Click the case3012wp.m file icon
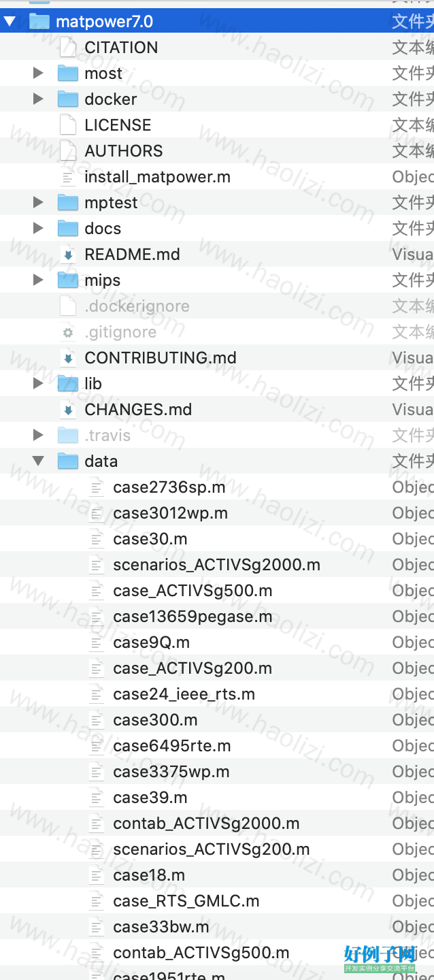Image resolution: width=434 pixels, height=980 pixels. pyautogui.click(x=97, y=513)
